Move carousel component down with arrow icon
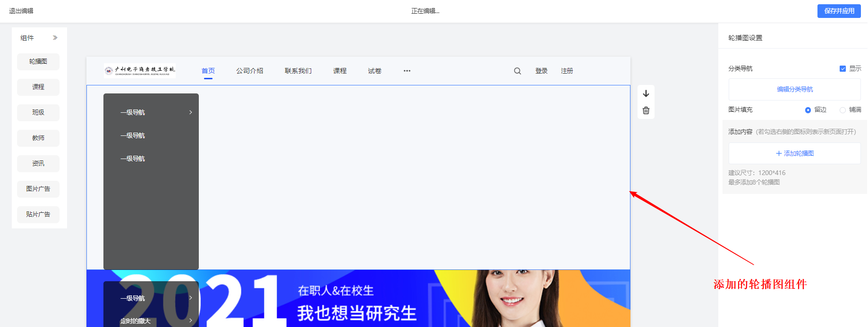Screen dimensions: 868x327 coord(646,93)
